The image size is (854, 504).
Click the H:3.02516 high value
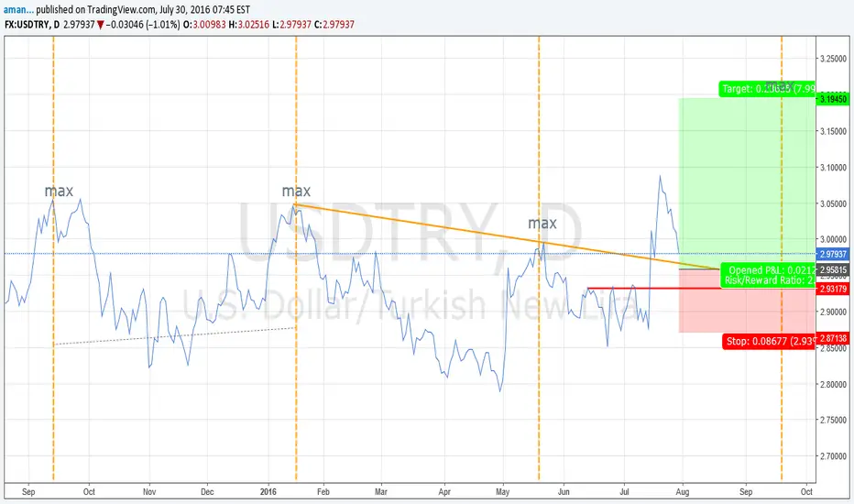[249, 25]
